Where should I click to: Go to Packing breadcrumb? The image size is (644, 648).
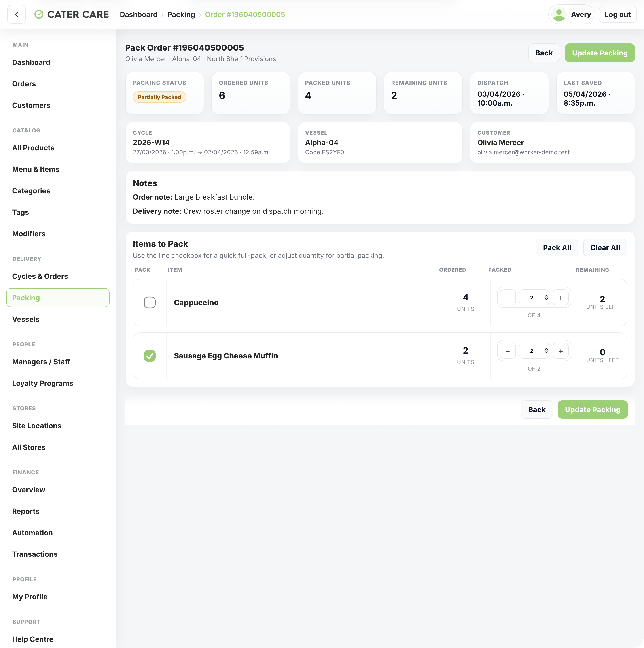click(x=181, y=14)
